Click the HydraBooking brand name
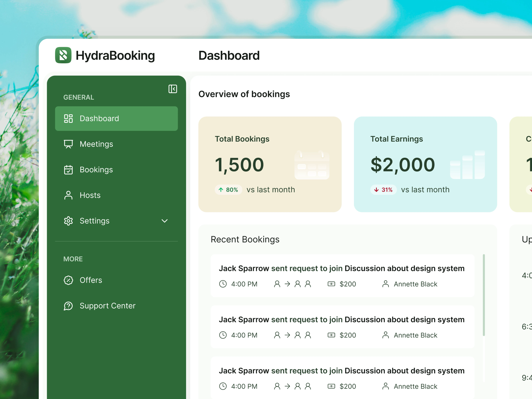Image resolution: width=532 pixels, height=399 pixels. tap(115, 56)
